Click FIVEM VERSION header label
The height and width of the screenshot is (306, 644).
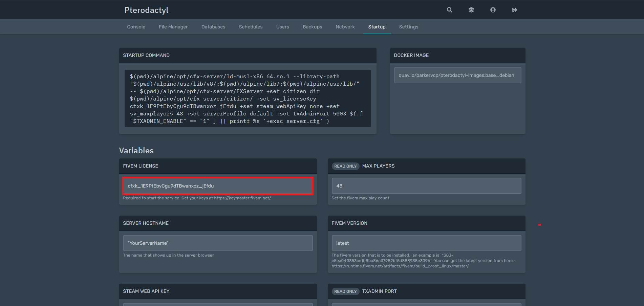349,223
